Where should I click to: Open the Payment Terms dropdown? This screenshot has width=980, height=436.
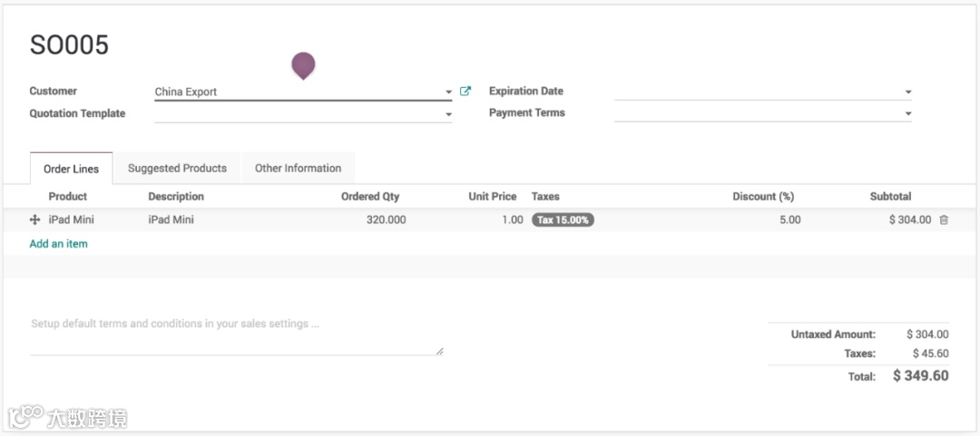907,114
